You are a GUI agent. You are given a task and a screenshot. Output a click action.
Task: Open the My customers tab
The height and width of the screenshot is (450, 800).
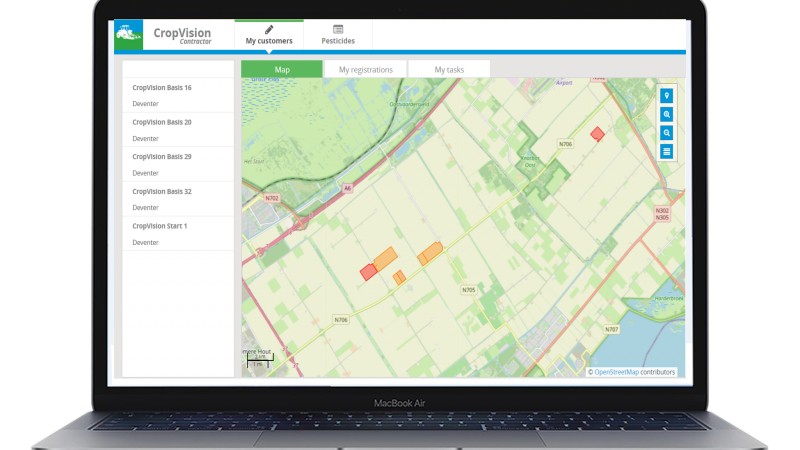269,35
